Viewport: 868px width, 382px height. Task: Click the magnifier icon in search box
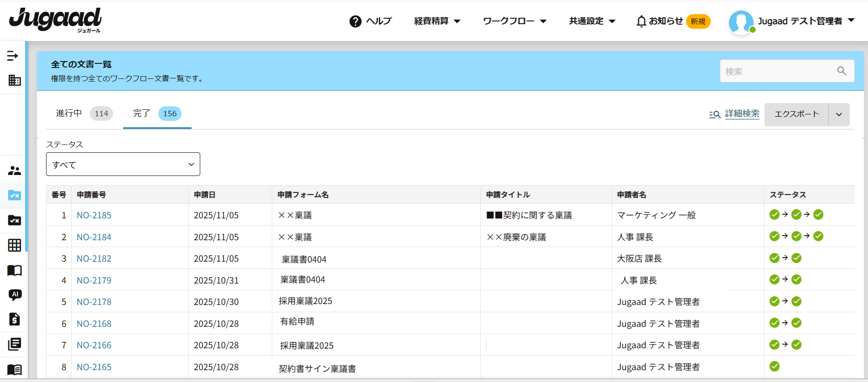click(x=841, y=71)
